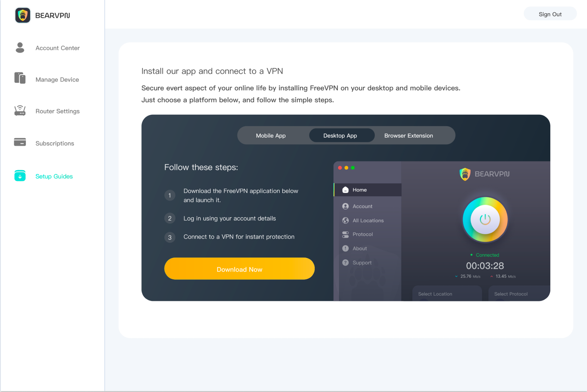
Task: Toggle the About menu item
Action: [x=359, y=248]
